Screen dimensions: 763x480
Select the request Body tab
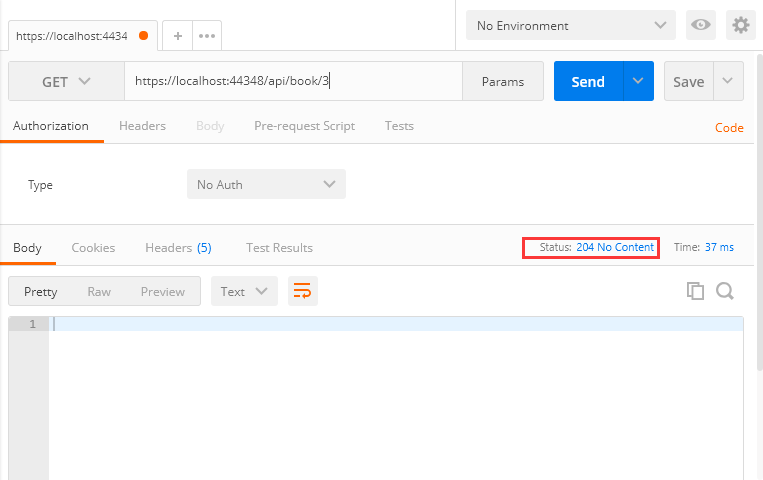click(210, 126)
